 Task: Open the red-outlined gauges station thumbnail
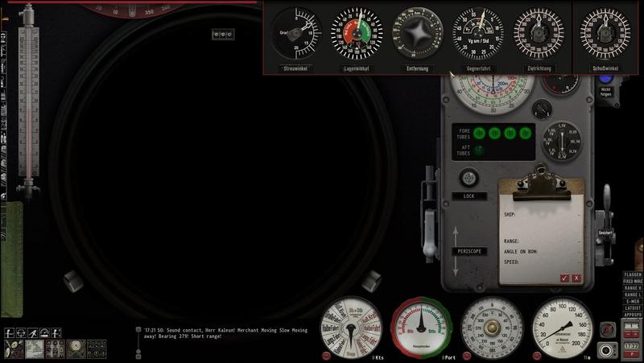[55, 349]
